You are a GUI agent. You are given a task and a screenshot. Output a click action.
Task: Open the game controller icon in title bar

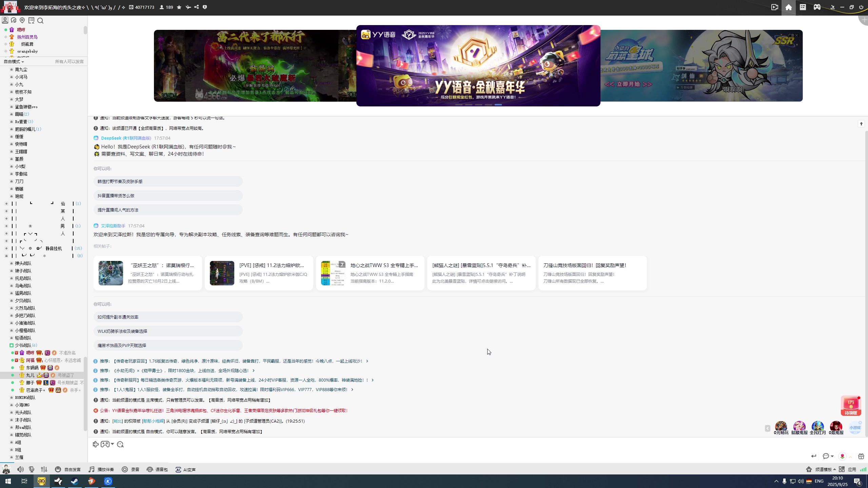coord(817,7)
